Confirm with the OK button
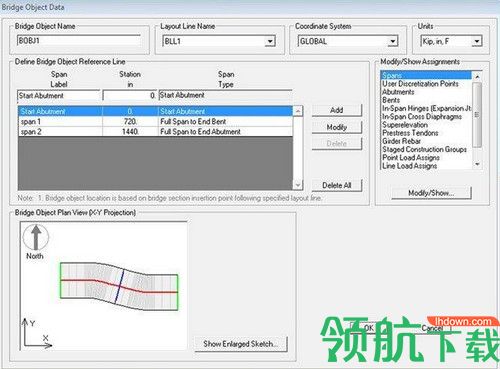This screenshot has height=369, width=500. [x=368, y=328]
